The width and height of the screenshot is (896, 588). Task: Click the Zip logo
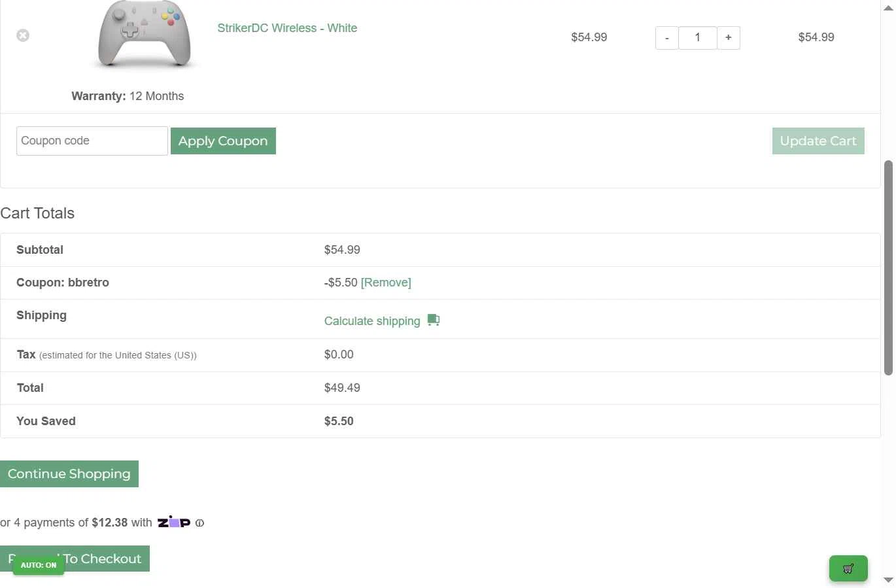click(174, 522)
